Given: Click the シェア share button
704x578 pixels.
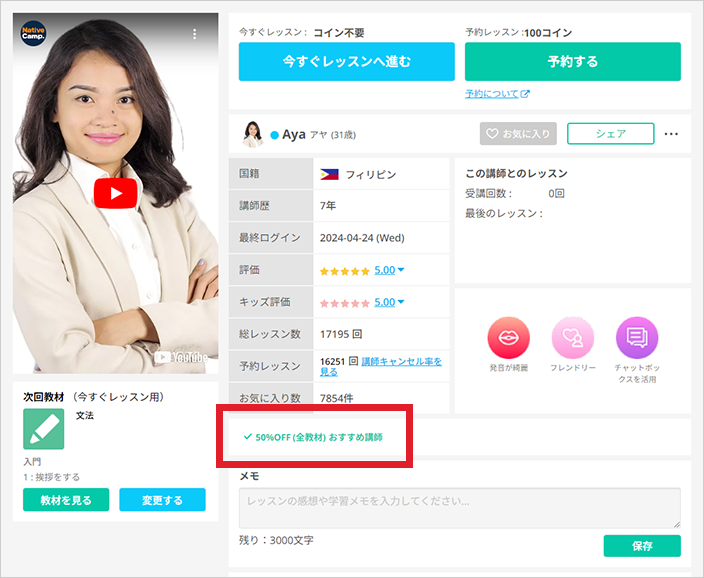Looking at the screenshot, I should [610, 134].
